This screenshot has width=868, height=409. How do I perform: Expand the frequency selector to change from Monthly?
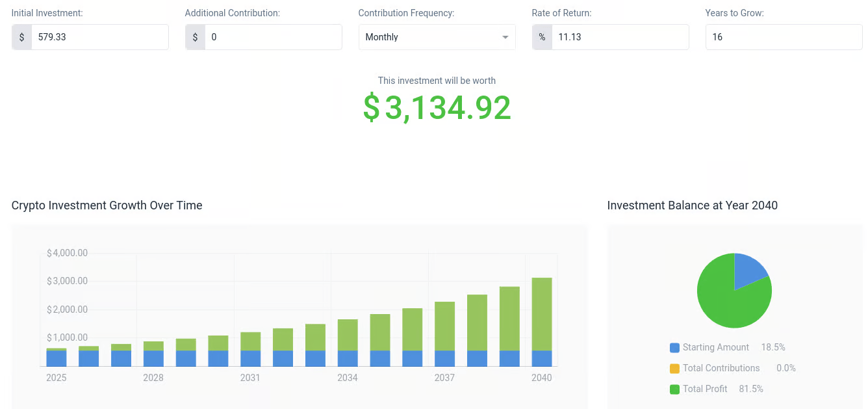437,37
